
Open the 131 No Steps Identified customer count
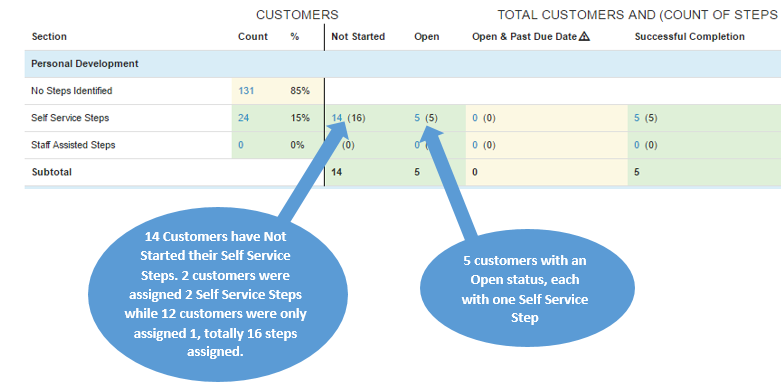[246, 91]
